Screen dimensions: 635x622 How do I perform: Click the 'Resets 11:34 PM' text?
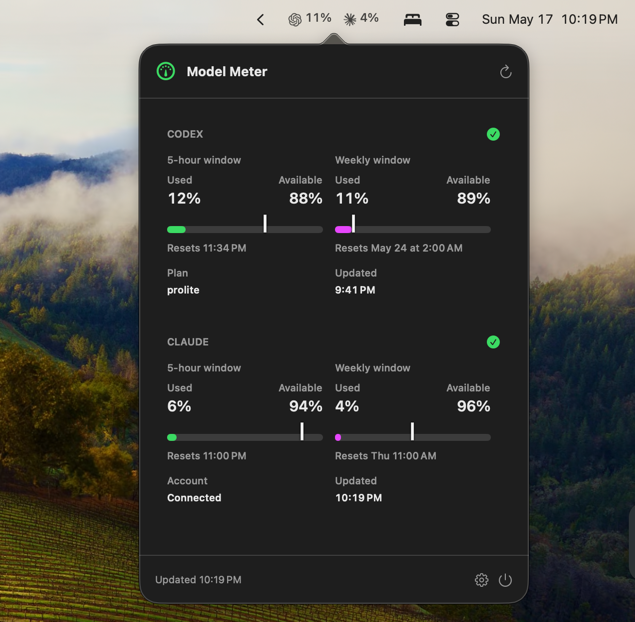pyautogui.click(x=207, y=248)
